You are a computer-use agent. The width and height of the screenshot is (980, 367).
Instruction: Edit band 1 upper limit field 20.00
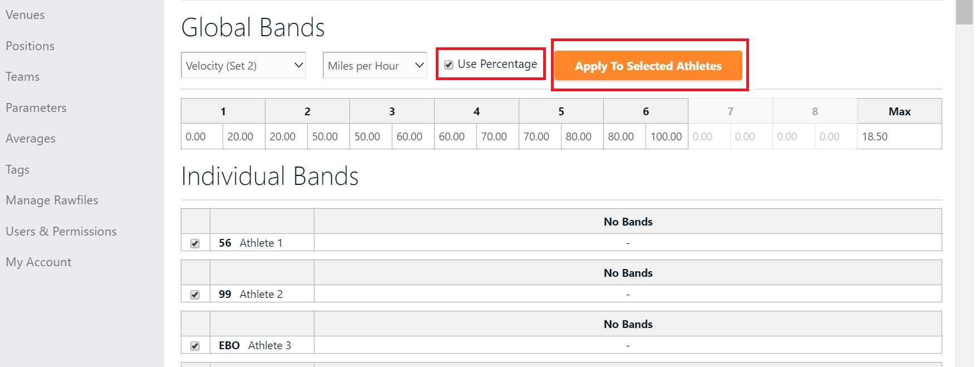tap(244, 136)
